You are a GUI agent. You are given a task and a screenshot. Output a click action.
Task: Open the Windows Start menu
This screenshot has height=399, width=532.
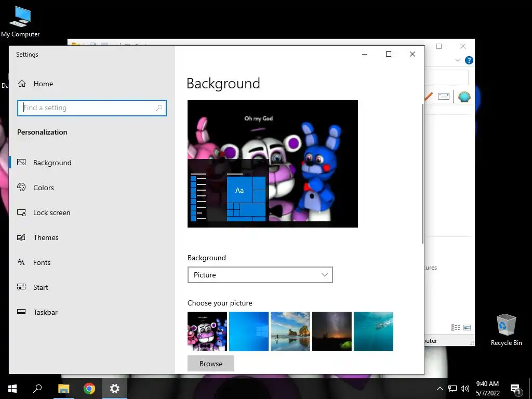12,389
